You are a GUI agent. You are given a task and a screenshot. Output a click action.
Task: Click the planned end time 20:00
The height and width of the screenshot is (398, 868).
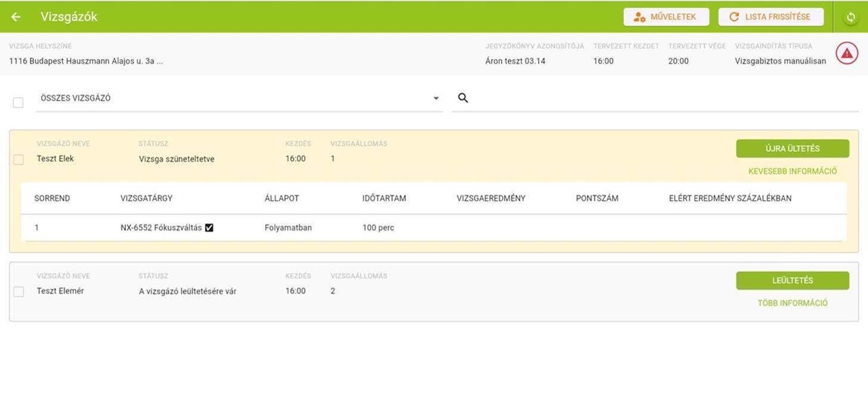(679, 61)
